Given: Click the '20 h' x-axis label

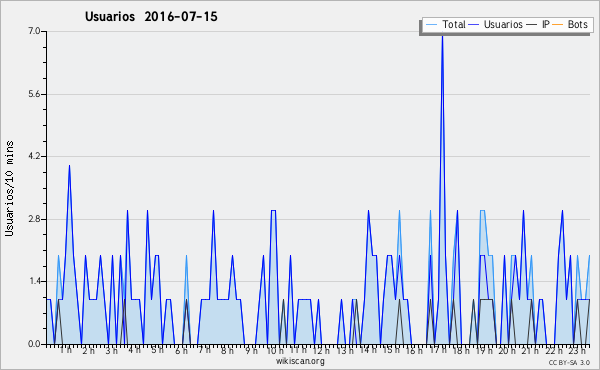Looking at the screenshot, I should (x=507, y=350).
